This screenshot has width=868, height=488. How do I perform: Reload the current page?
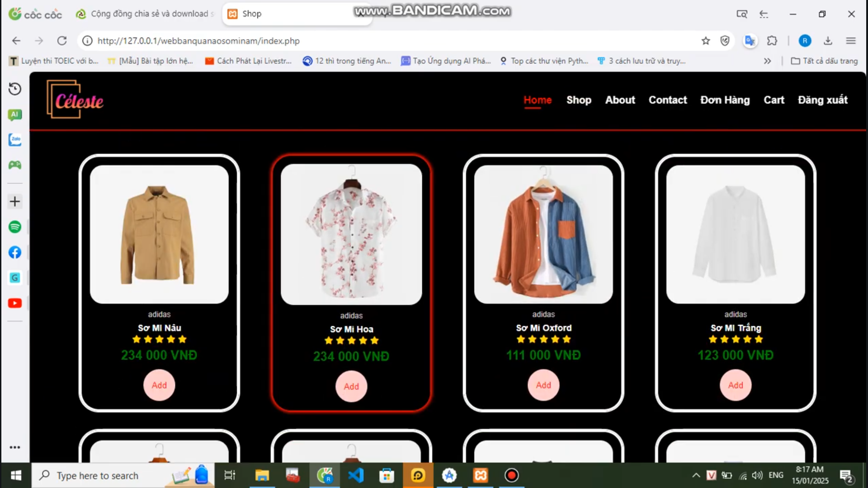tap(62, 41)
